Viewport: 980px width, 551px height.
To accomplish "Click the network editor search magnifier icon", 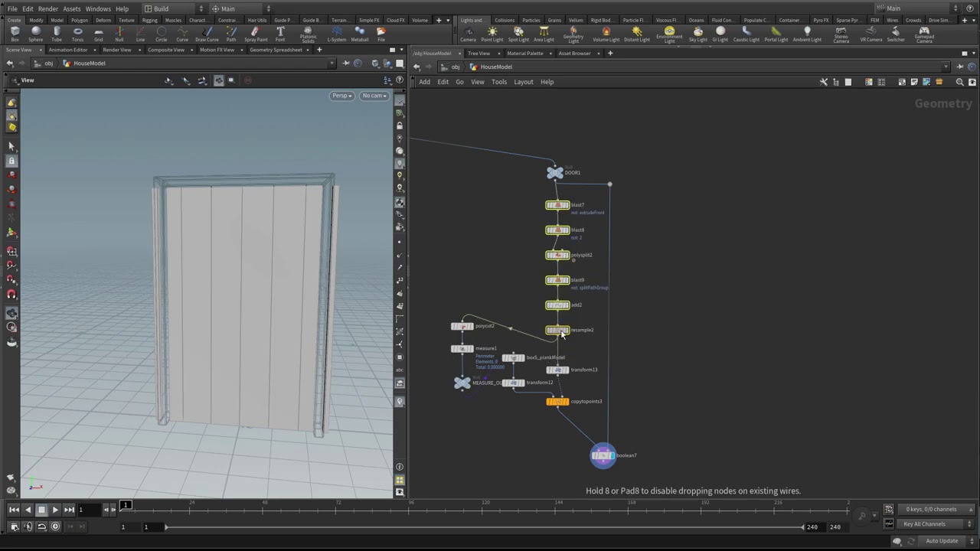I will [960, 82].
